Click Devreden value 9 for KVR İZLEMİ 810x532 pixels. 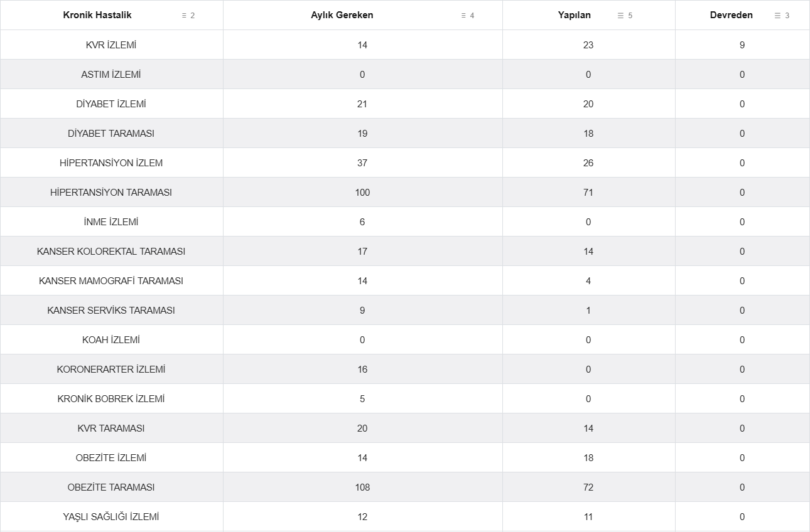742,45
